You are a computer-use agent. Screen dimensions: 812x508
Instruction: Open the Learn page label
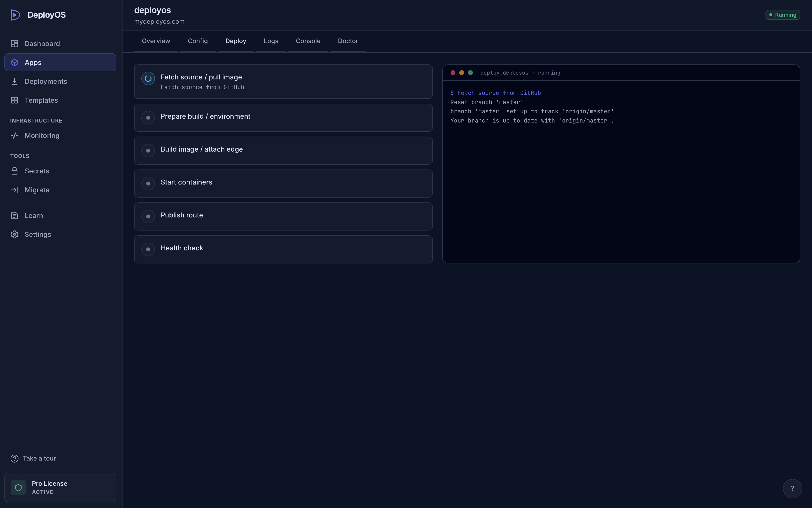34,215
